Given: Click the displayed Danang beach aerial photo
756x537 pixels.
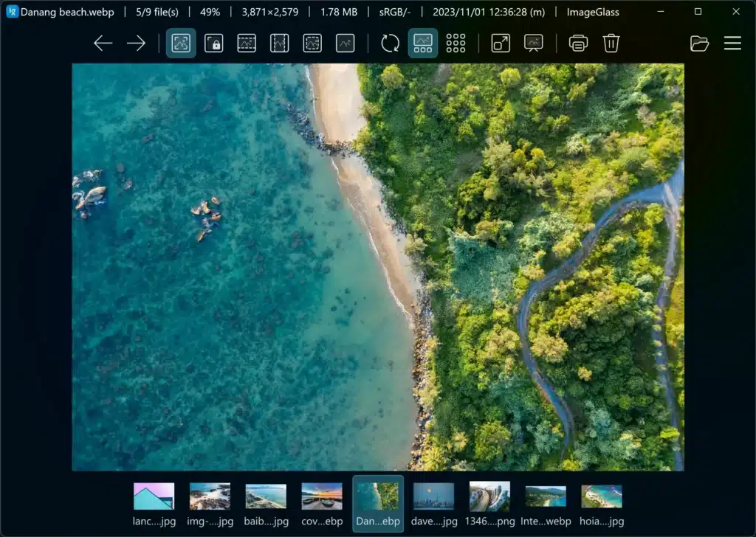Looking at the screenshot, I should pos(378,267).
